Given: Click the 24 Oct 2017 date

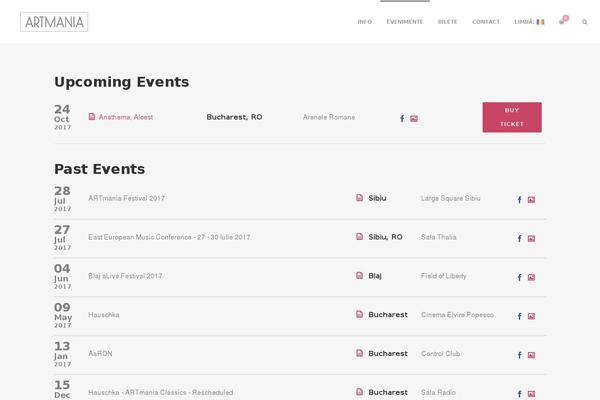Looking at the screenshot, I should (62, 117).
